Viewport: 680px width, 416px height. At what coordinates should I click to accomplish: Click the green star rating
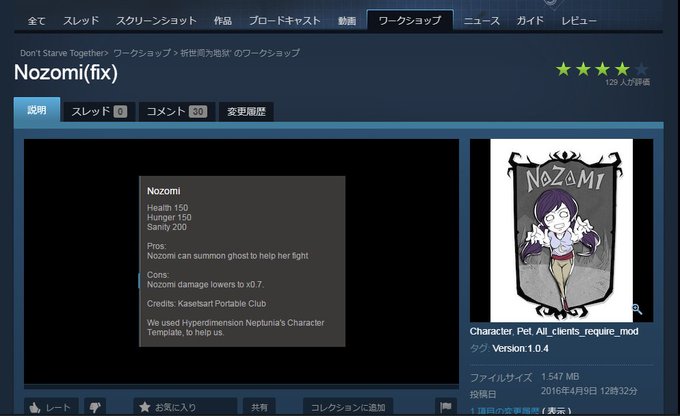tap(602, 69)
